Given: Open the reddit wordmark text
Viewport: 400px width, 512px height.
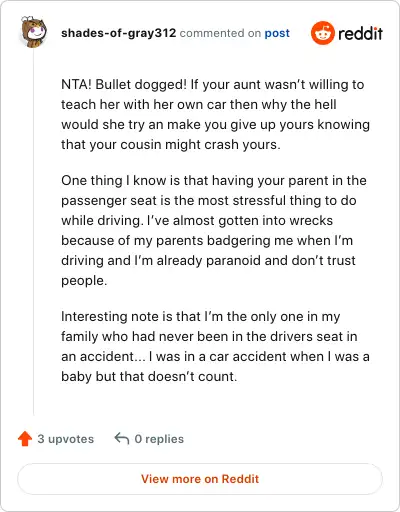Looking at the screenshot, I should (x=360, y=34).
